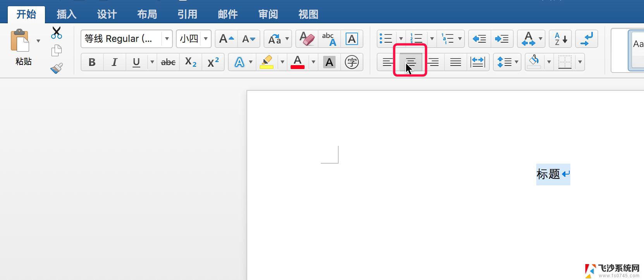Toggle underline formatting
Screen dimensions: 644x280
pos(136,62)
